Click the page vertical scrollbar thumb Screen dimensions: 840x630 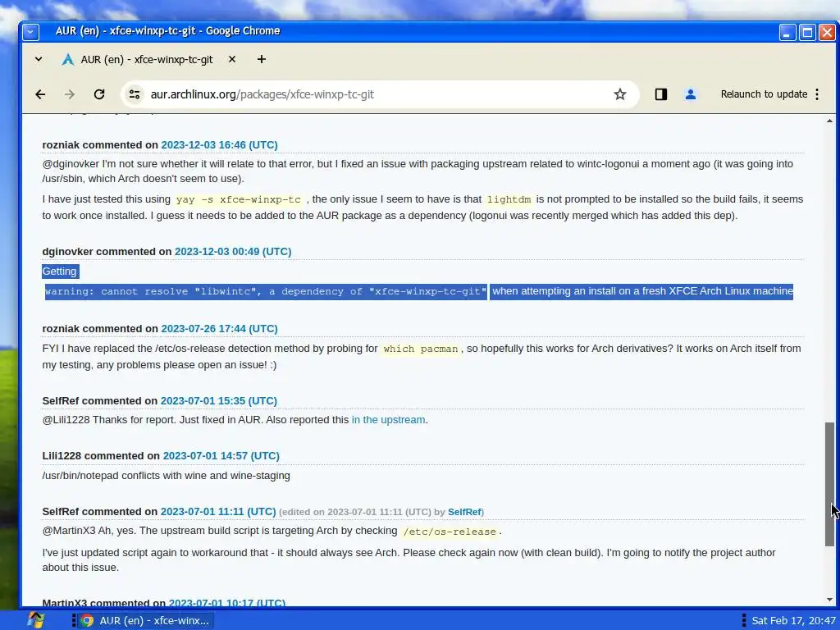tap(830, 484)
